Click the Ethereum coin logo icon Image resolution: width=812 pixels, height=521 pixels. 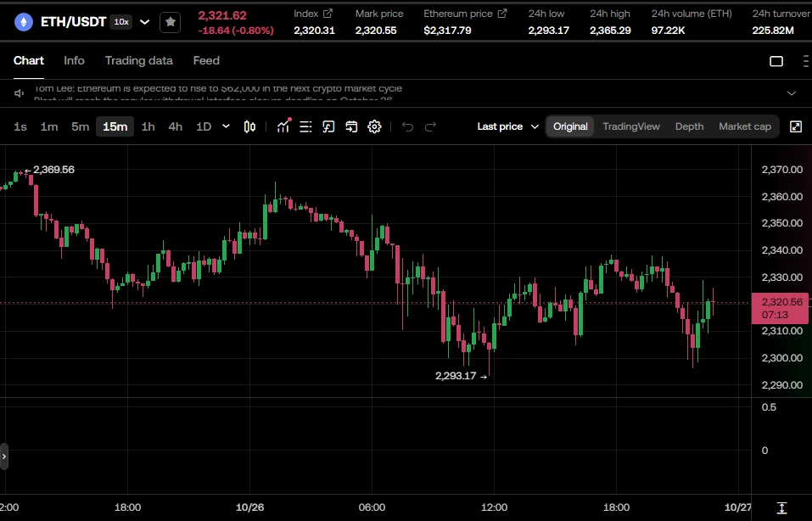[x=23, y=22]
